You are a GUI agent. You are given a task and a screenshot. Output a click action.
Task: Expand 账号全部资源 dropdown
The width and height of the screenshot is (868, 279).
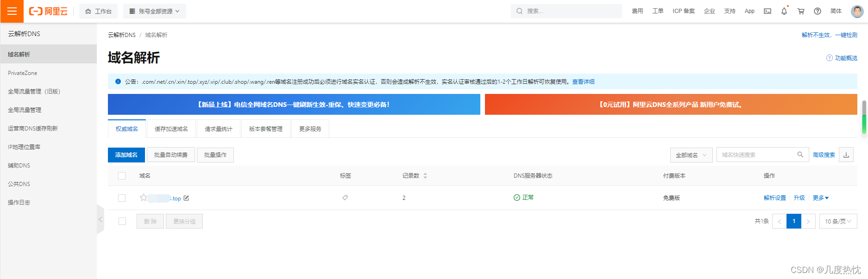[155, 11]
